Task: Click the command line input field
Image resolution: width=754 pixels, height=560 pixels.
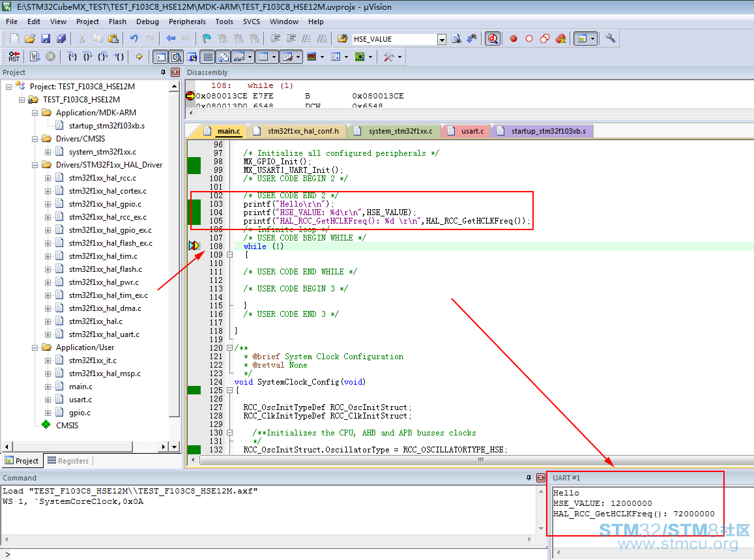Action: click(278, 554)
